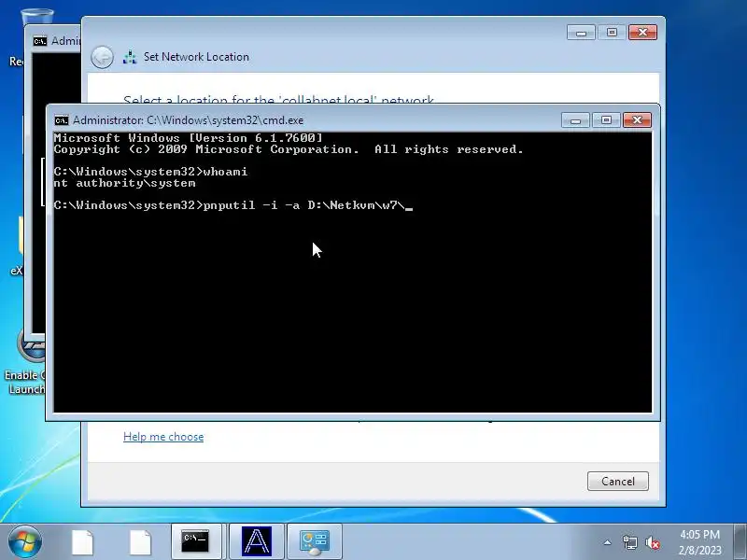Open the Windows Start menu orb
747x560 pixels.
[x=25, y=541]
